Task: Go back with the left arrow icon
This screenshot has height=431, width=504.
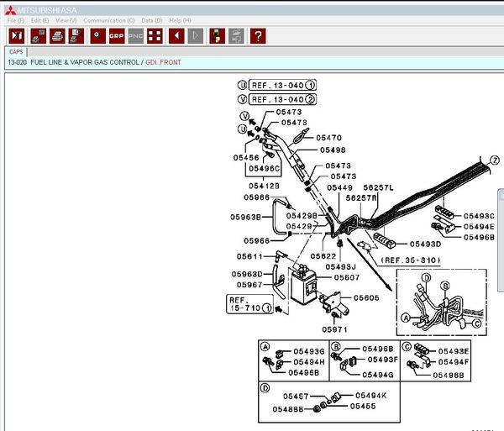Action: click(176, 35)
